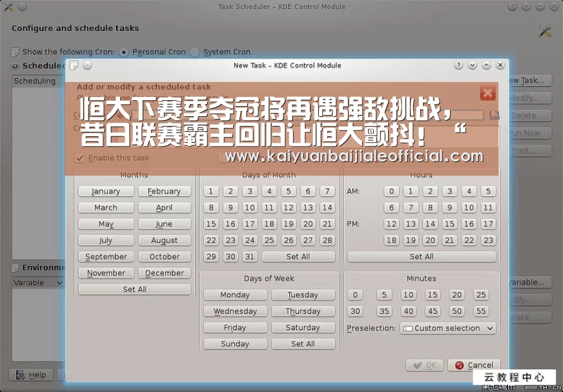Click the tools icon in Task Scheduler header
Viewport: 563px width, 392px height.
coord(545,31)
